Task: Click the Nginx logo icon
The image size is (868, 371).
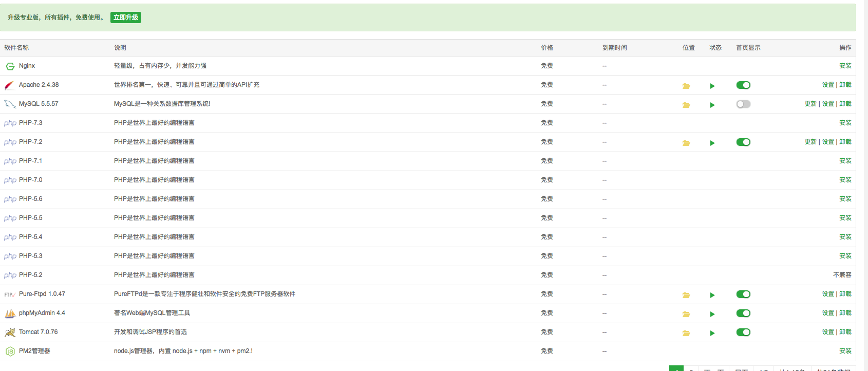Action: 10,66
